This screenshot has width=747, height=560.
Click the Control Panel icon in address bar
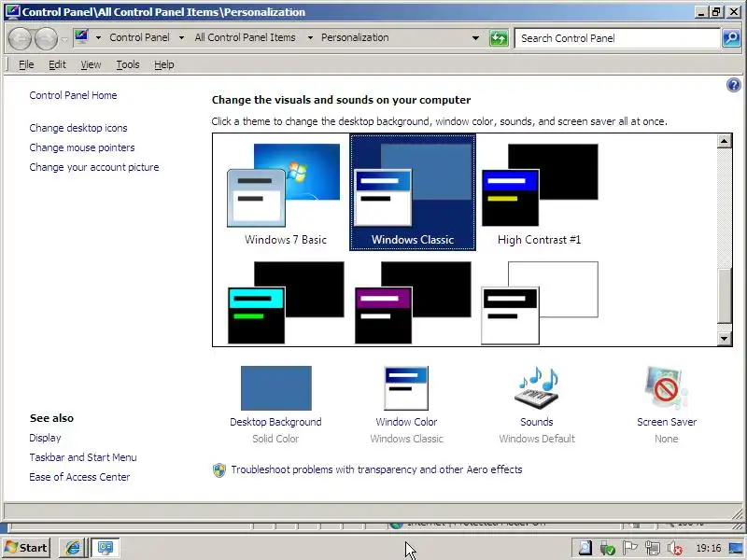(x=81, y=37)
